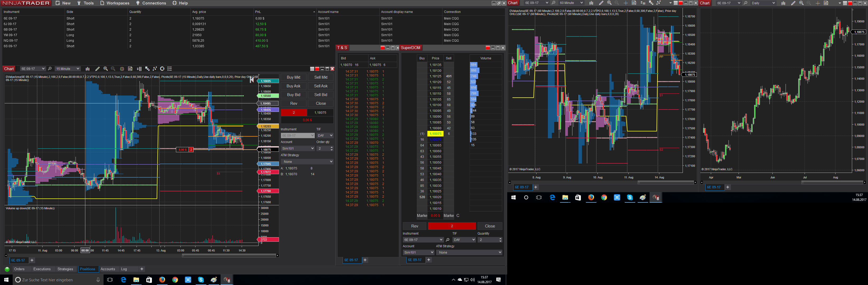This screenshot has width=868, height=285.
Task: Open Sim101 account dropdown in Chart Trader
Action: pyautogui.click(x=297, y=148)
